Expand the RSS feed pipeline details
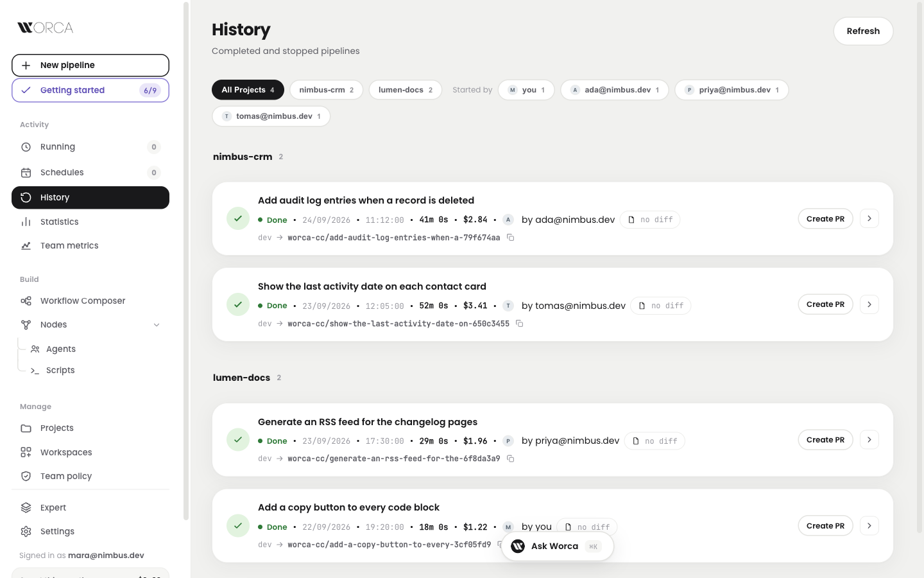The height and width of the screenshot is (578, 924). click(x=869, y=440)
